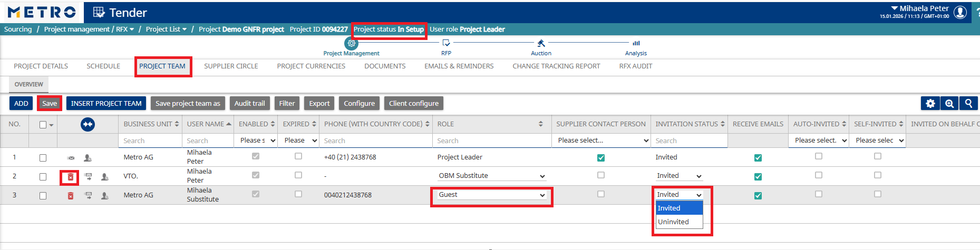Switch to Schedule tab
980x250 pixels.
click(x=103, y=66)
